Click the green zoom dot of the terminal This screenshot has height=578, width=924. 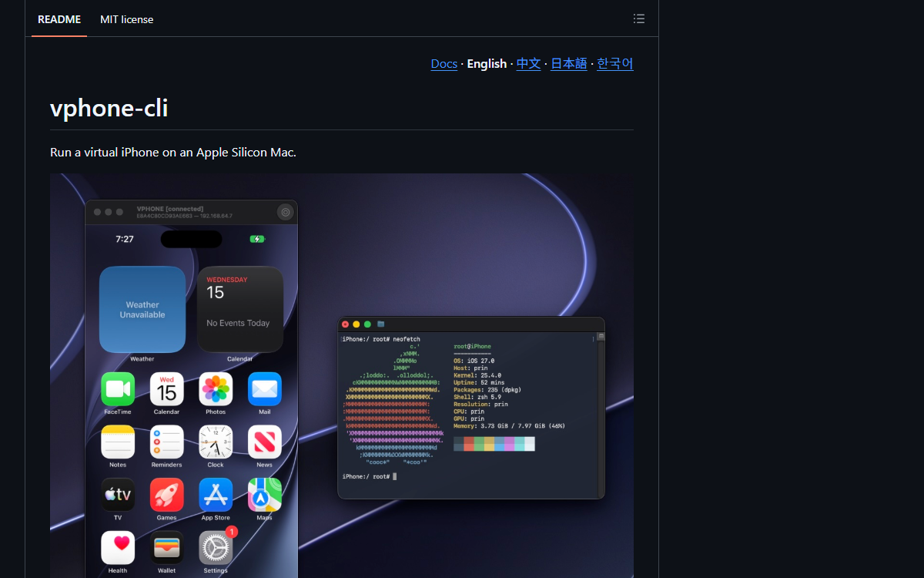367,324
